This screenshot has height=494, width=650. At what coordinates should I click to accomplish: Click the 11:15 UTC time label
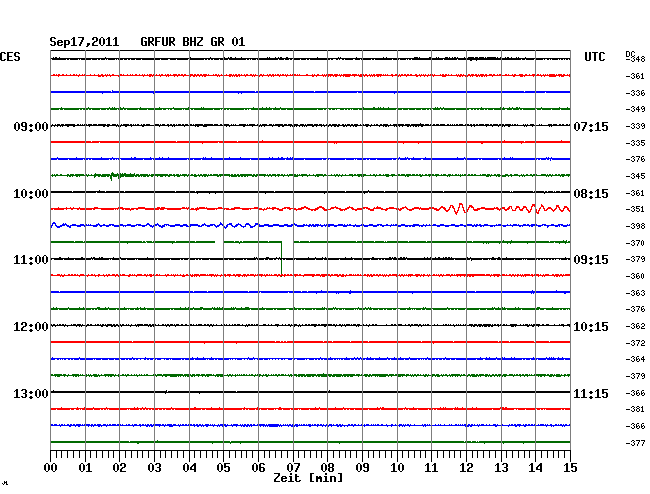pyautogui.click(x=591, y=394)
